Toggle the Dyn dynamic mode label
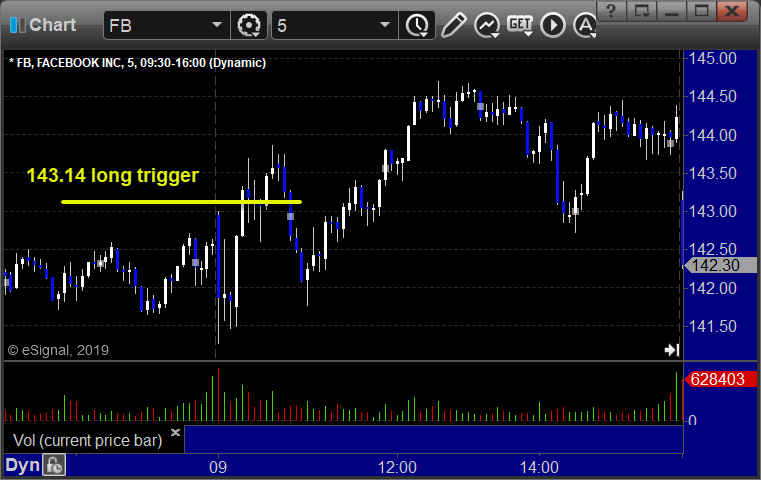 [22, 465]
